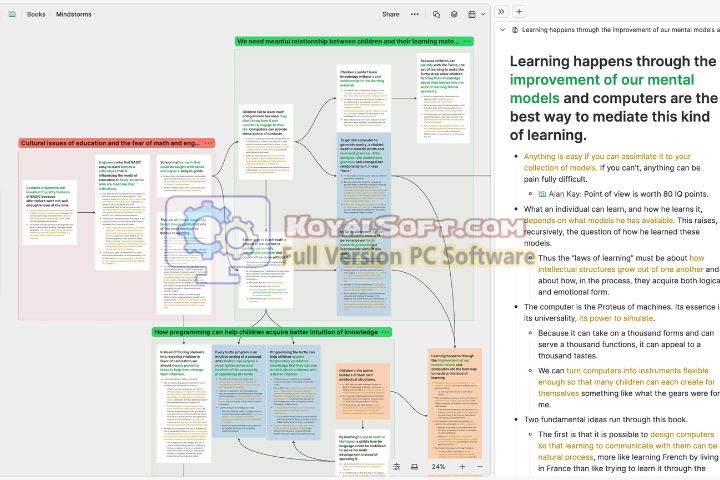Screen dimensions: 720x480
Task: Zoom in with the plus button
Action: pyautogui.click(x=462, y=466)
